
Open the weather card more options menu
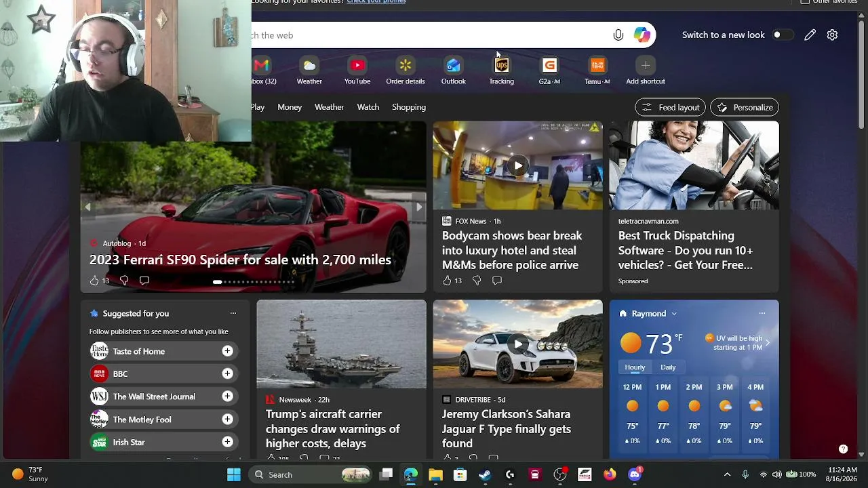click(x=762, y=313)
